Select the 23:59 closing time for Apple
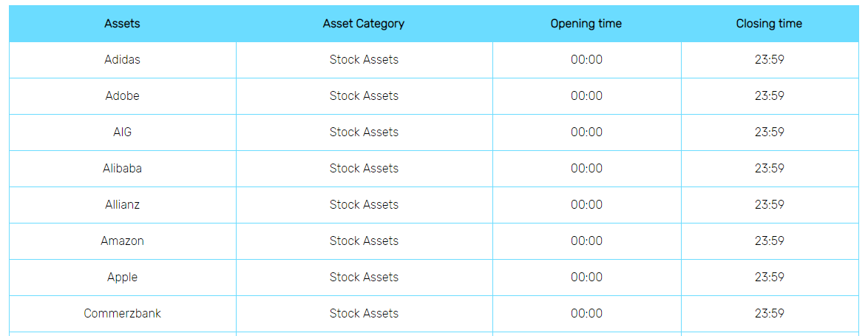The width and height of the screenshot is (868, 336). tap(769, 278)
